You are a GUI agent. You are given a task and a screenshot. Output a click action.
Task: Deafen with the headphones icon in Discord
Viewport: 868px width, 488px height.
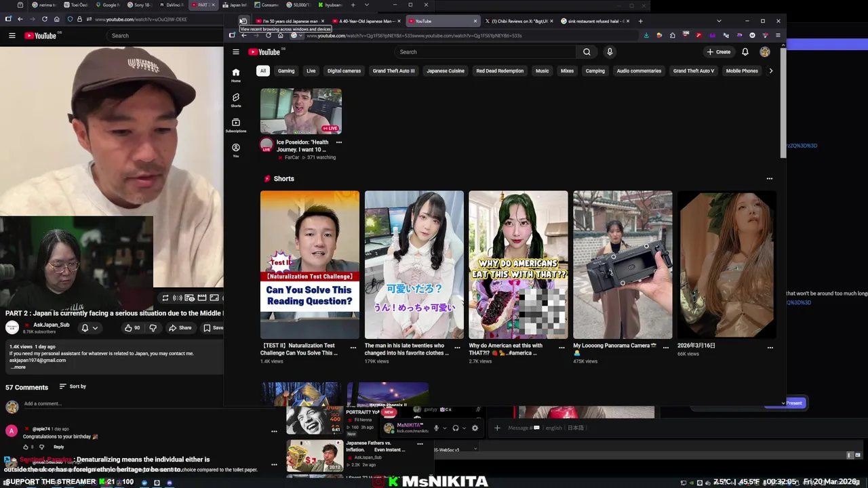coord(456,428)
